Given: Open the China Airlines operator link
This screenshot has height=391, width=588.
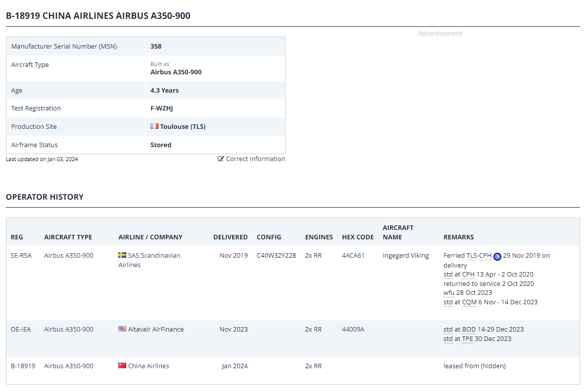Looking at the screenshot, I should point(148,366).
